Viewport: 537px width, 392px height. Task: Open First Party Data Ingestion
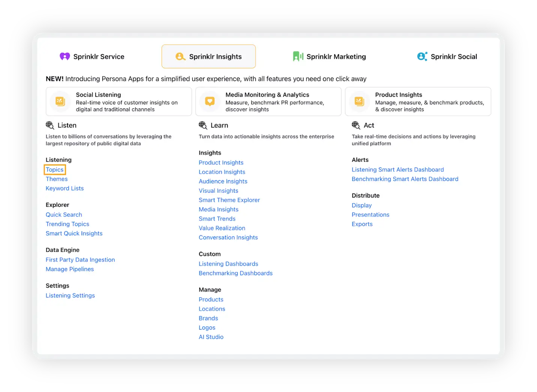pyautogui.click(x=80, y=260)
